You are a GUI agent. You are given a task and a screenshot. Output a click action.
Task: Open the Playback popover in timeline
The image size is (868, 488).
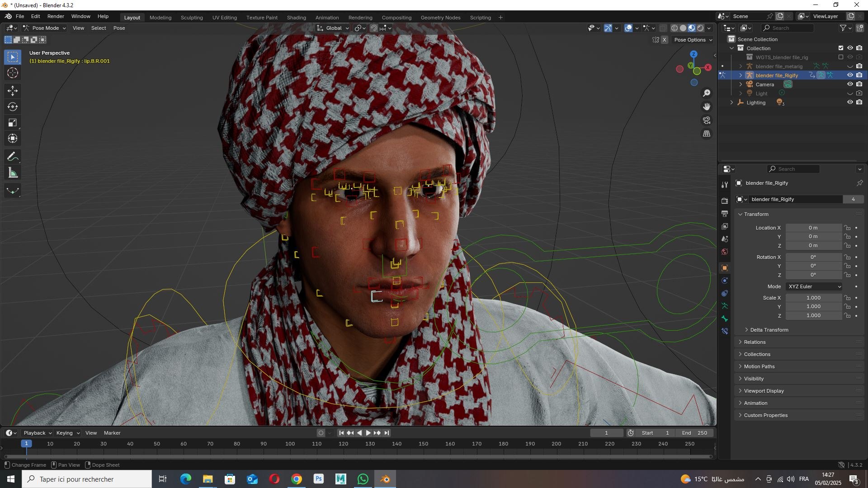click(x=38, y=433)
